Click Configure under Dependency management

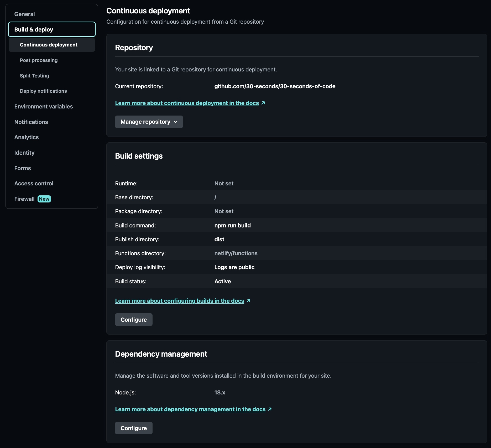[x=133, y=428]
